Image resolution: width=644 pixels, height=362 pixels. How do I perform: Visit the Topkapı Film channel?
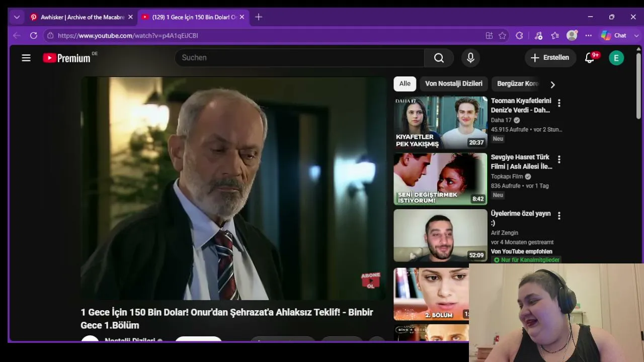(x=507, y=176)
